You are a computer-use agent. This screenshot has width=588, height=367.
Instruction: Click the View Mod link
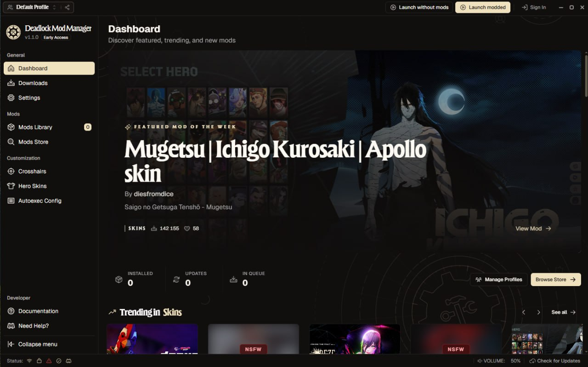pos(533,228)
